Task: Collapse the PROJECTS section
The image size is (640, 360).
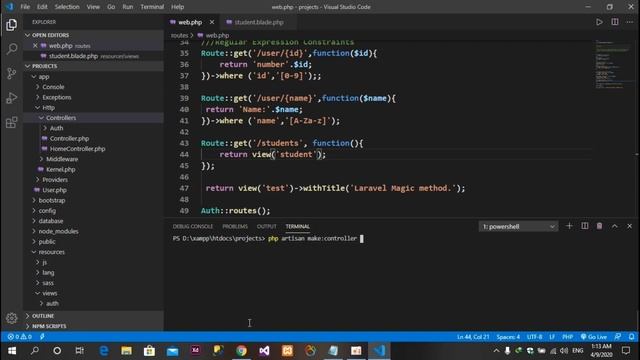Action: (93, 66)
